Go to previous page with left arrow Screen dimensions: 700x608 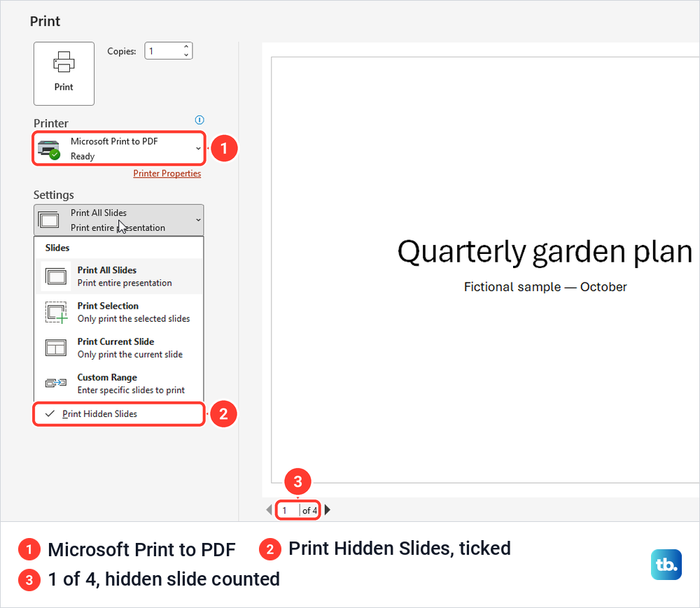coord(269,510)
